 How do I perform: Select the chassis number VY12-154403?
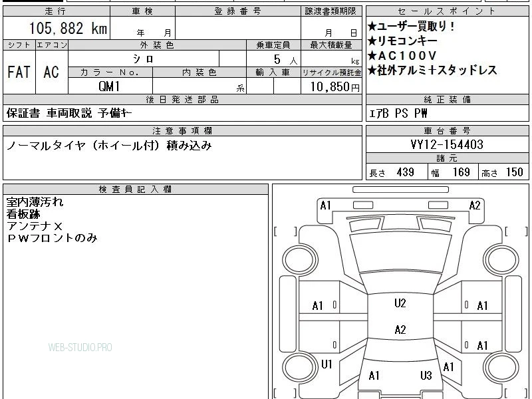pyautogui.click(x=447, y=144)
